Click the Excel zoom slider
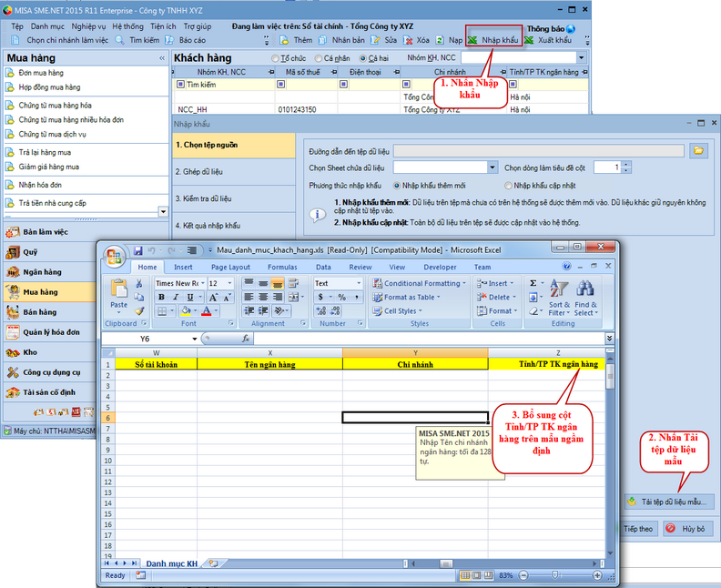This screenshot has height=588, width=721. [x=555, y=575]
